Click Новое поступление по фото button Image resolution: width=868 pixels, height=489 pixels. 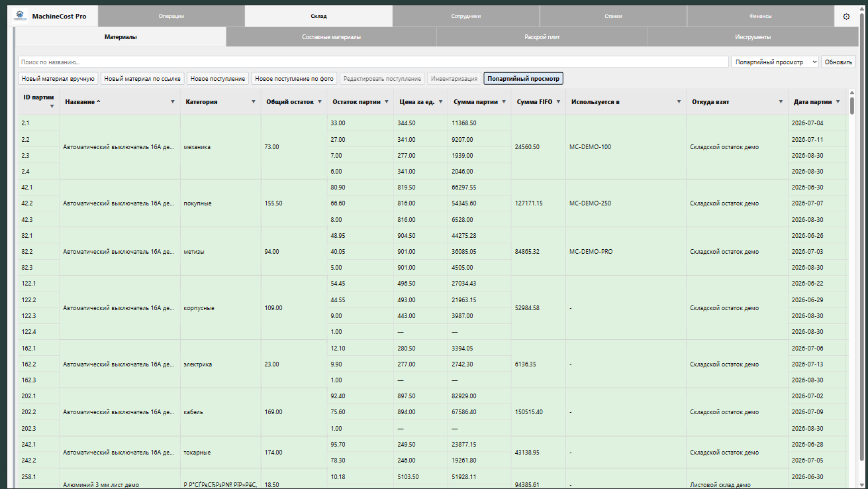(295, 78)
